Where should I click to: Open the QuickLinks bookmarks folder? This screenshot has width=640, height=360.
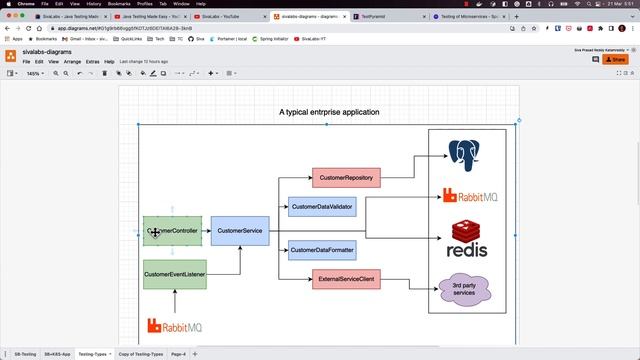[127, 39]
